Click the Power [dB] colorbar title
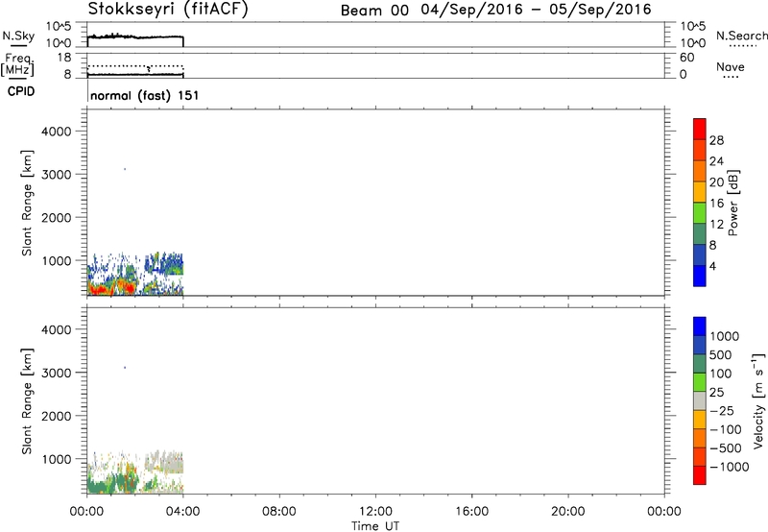768x532 pixels. 732,203
